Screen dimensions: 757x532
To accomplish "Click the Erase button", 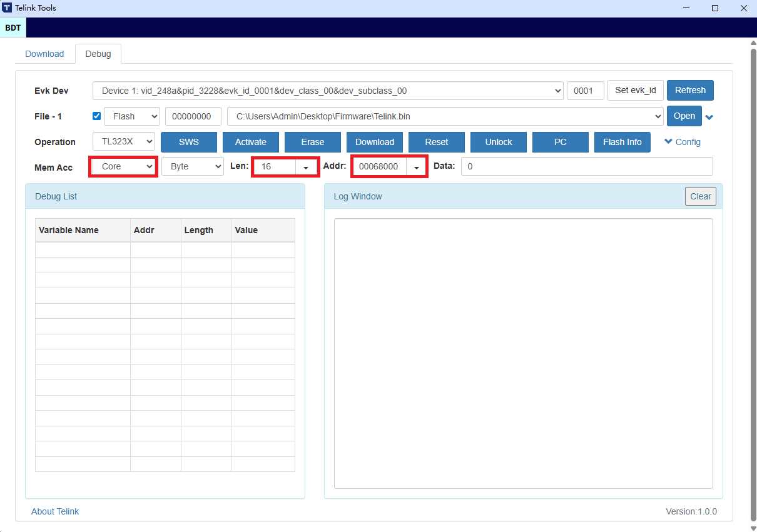I will pos(312,142).
